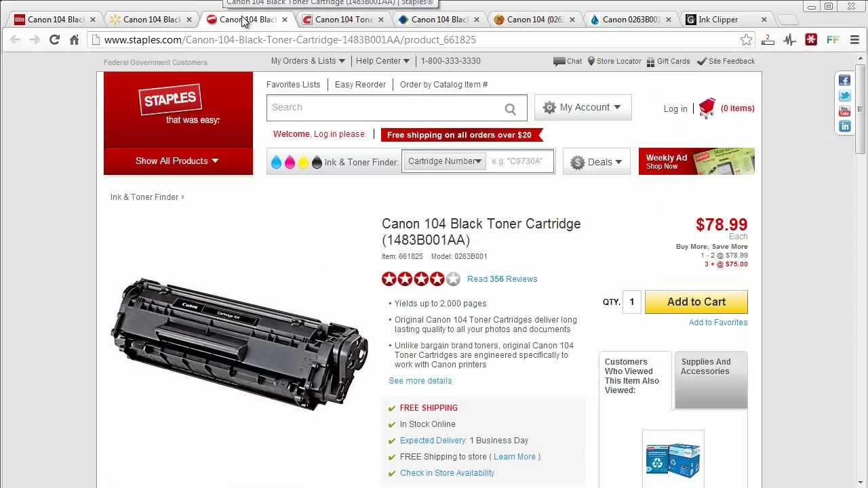This screenshot has height=488, width=868.
Task: Switch to the Canon 104 (026 tab
Action: pyautogui.click(x=534, y=20)
